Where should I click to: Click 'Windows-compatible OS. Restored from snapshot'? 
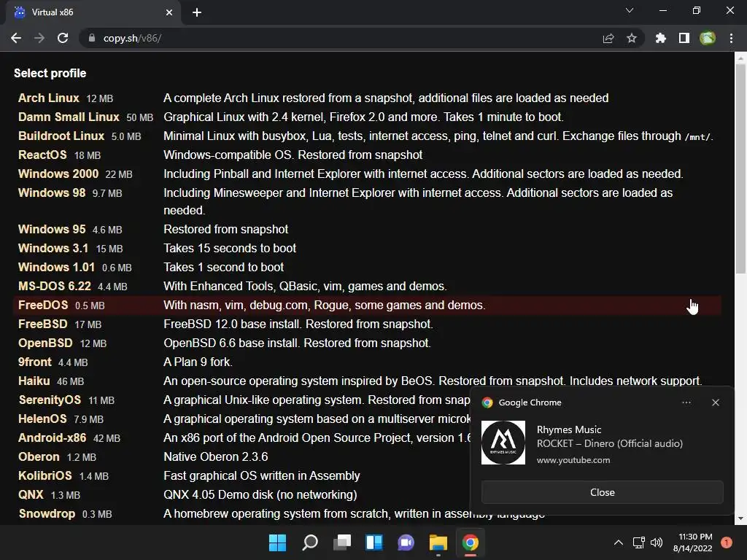pos(293,155)
